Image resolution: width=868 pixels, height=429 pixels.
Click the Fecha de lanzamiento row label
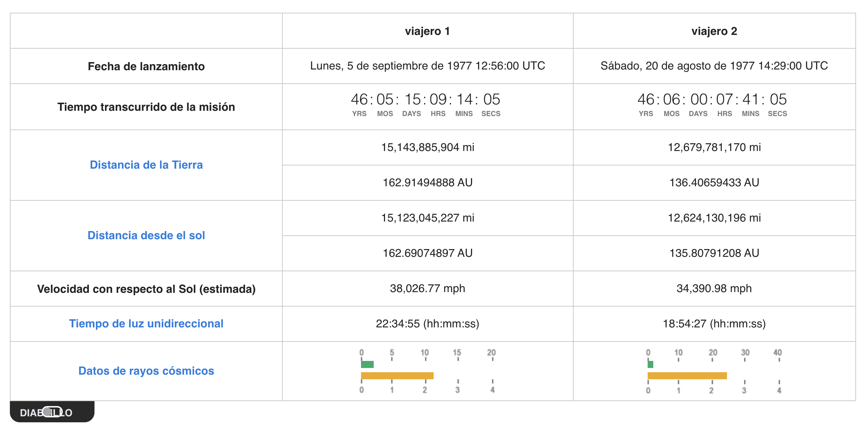point(146,66)
